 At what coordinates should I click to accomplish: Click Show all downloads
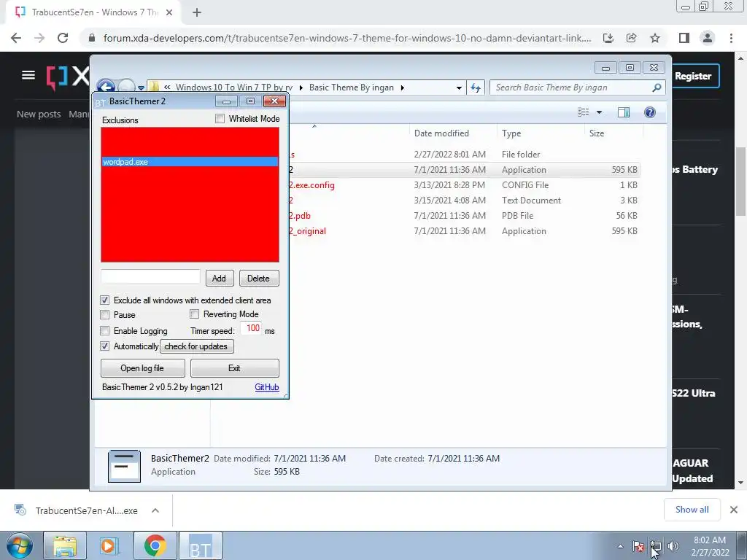(692, 510)
